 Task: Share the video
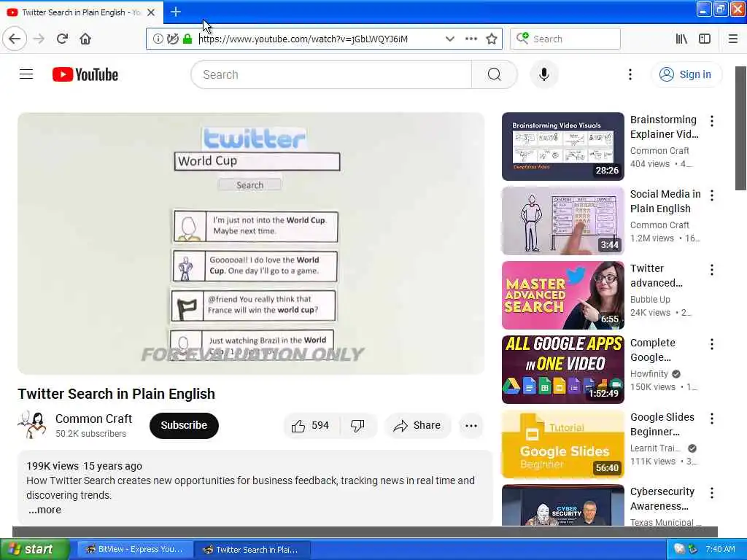click(x=417, y=426)
